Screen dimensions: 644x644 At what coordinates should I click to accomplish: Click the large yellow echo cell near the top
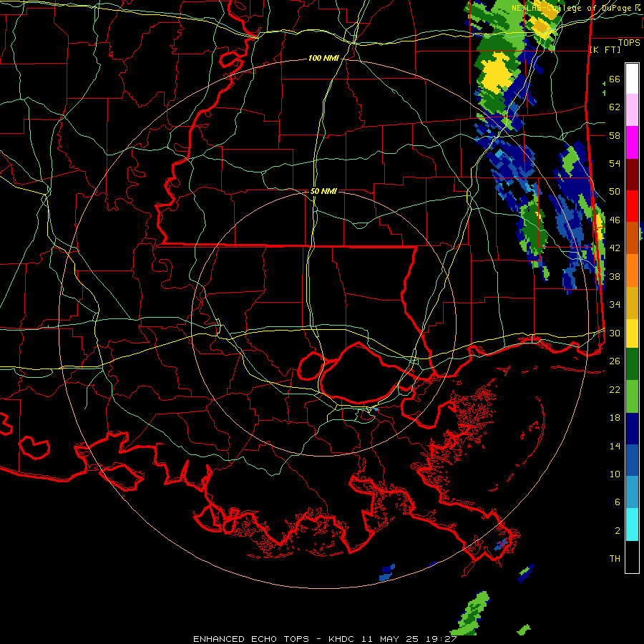pos(498,73)
